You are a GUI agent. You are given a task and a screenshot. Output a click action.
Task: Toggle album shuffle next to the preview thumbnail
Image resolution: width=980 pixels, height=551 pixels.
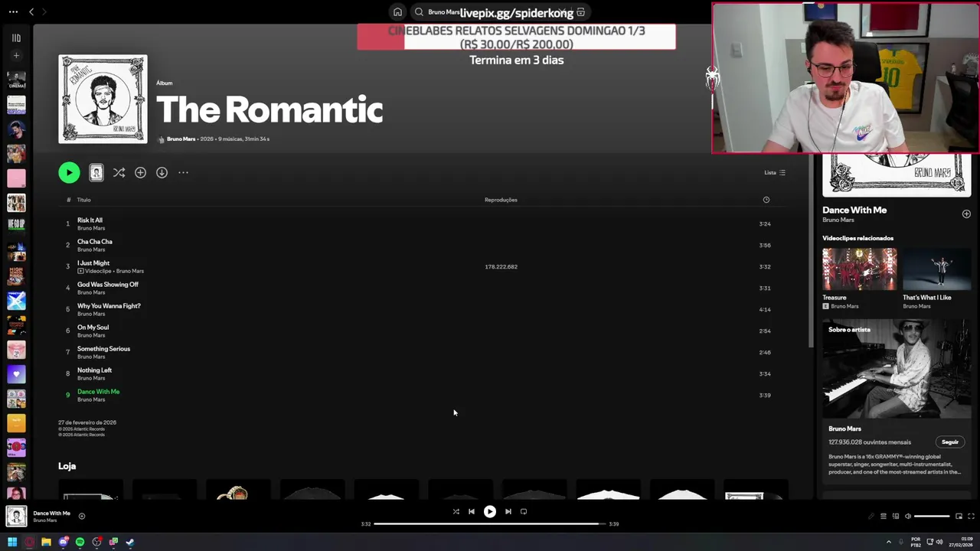coord(119,173)
